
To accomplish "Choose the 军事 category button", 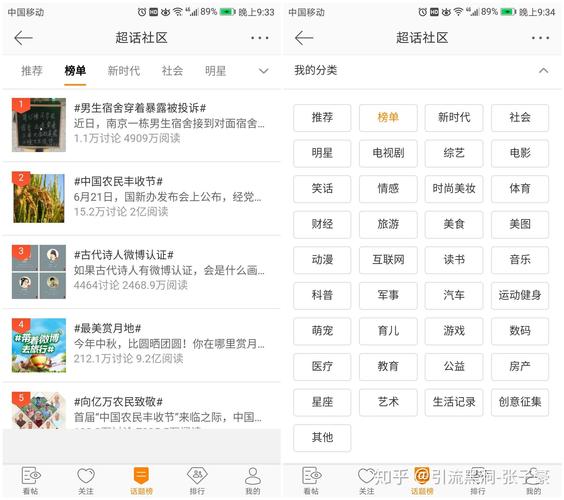I will pyautogui.click(x=388, y=295).
